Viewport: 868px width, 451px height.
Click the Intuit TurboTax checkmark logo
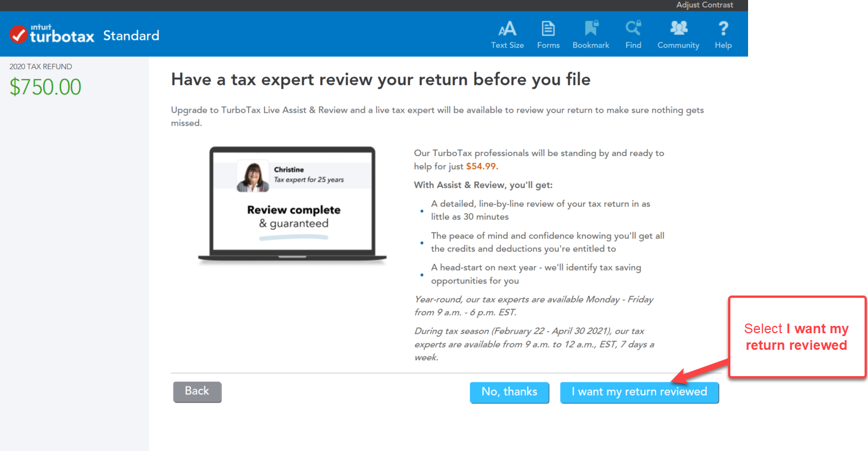[52, 35]
